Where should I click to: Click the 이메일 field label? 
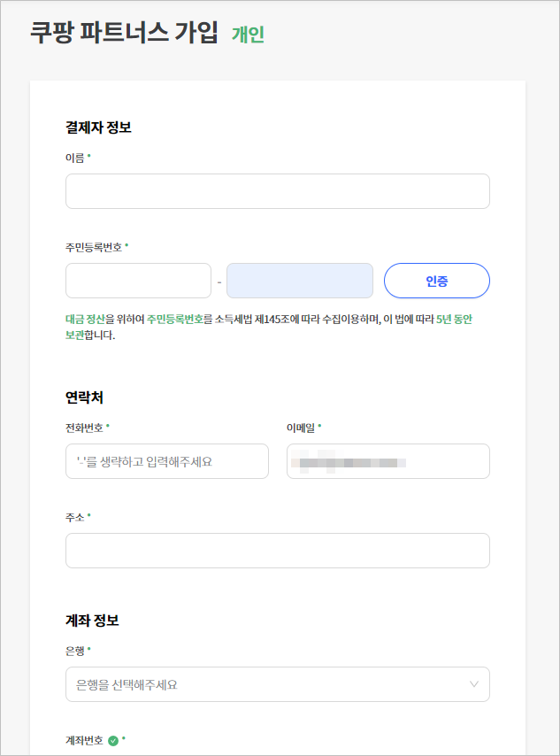[301, 428]
